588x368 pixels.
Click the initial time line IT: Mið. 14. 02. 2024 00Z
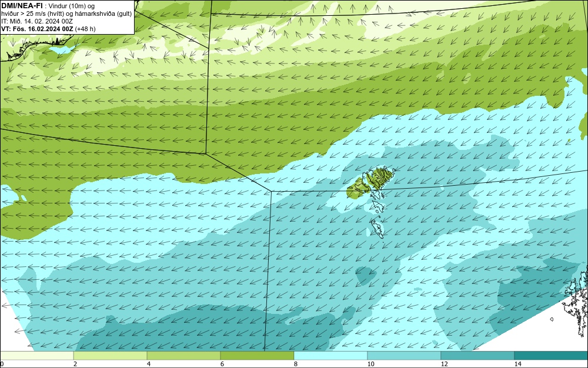point(36,21)
